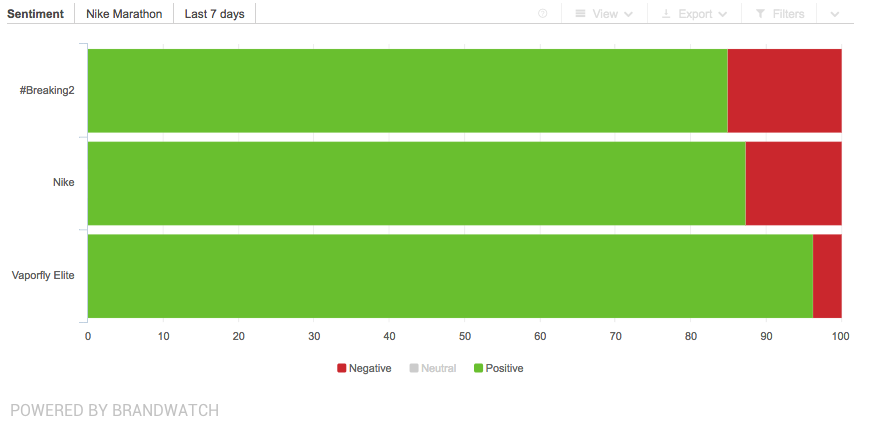The height and width of the screenshot is (424, 876).
Task: Click the help question mark icon
Action: point(542,14)
